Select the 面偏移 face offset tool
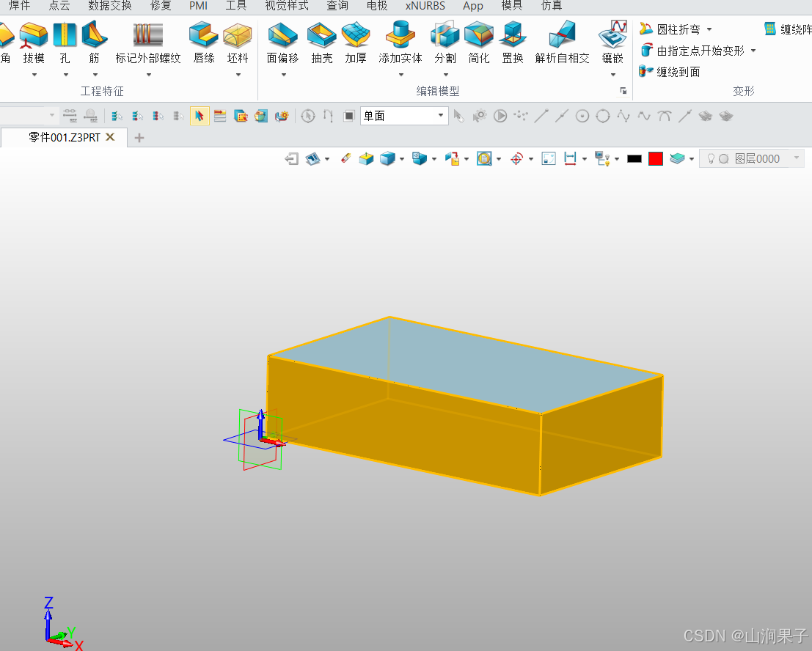 click(282, 43)
